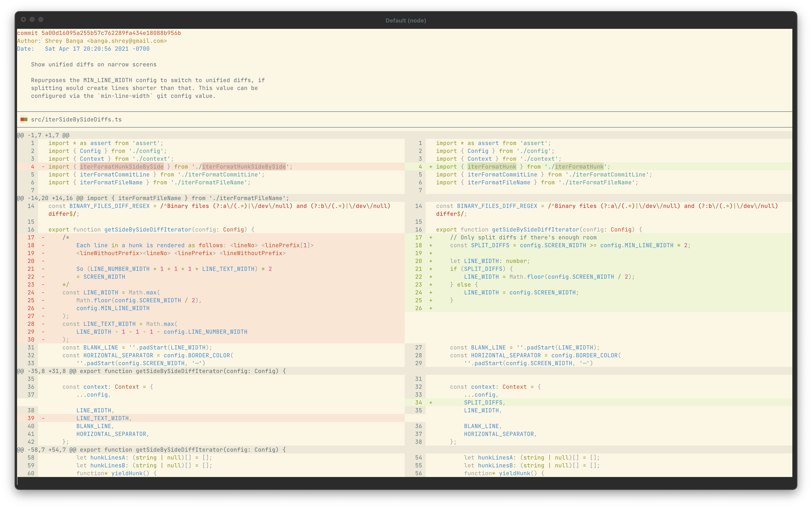Screen dimensions: 812x508
Task: Click the plus marker on added line 18
Action: [431, 245]
